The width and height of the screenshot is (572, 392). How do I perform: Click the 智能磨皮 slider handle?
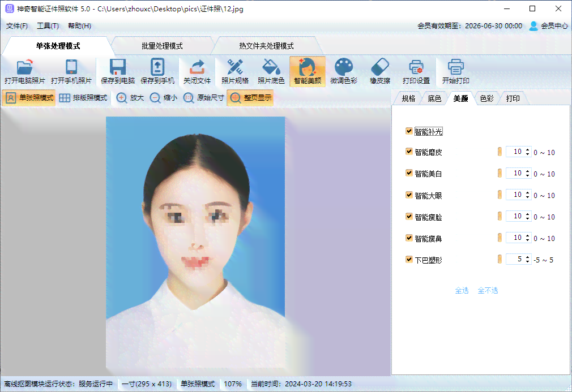pos(500,152)
